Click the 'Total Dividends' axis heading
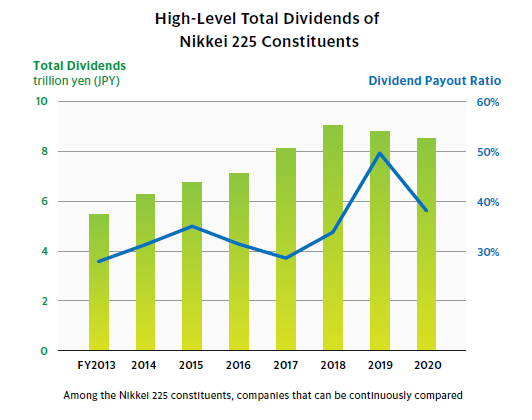The height and width of the screenshot is (420, 532). click(x=79, y=65)
